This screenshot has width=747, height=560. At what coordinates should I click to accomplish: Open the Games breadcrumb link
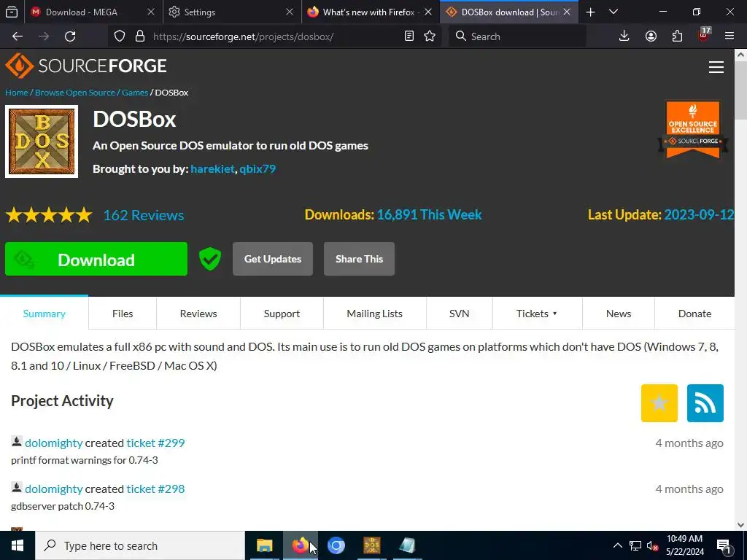click(135, 93)
